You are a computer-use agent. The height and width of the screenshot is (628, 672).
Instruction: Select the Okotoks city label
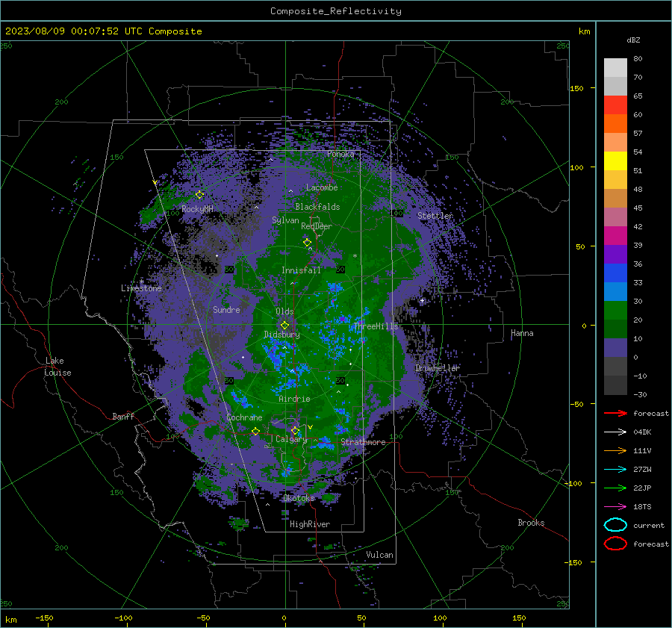pos(299,498)
